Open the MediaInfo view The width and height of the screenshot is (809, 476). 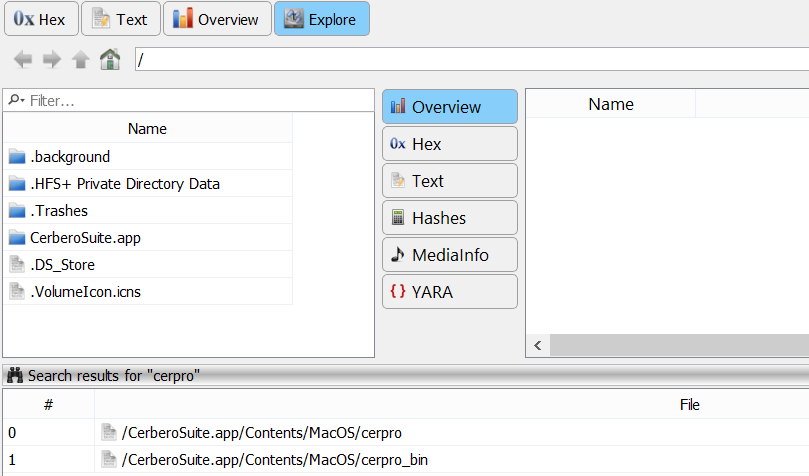coord(450,255)
